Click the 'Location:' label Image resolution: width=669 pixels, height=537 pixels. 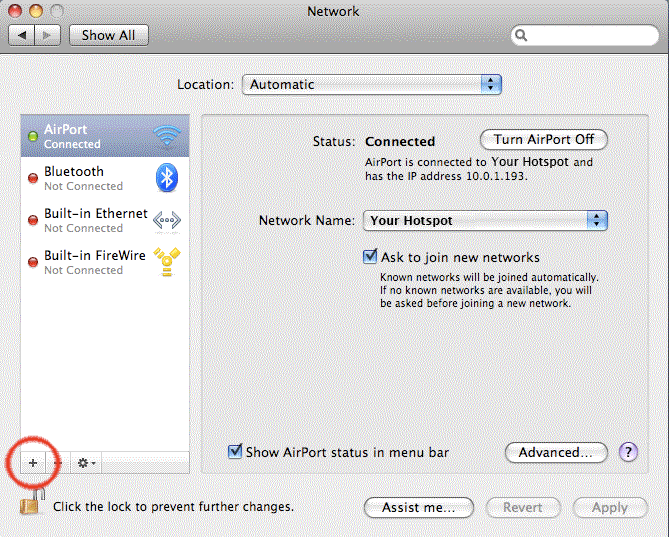[206, 84]
